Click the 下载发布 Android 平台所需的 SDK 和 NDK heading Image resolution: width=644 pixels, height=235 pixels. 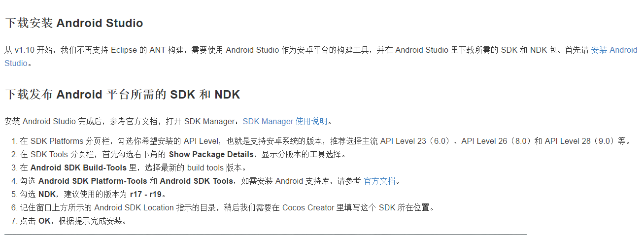tap(122, 95)
